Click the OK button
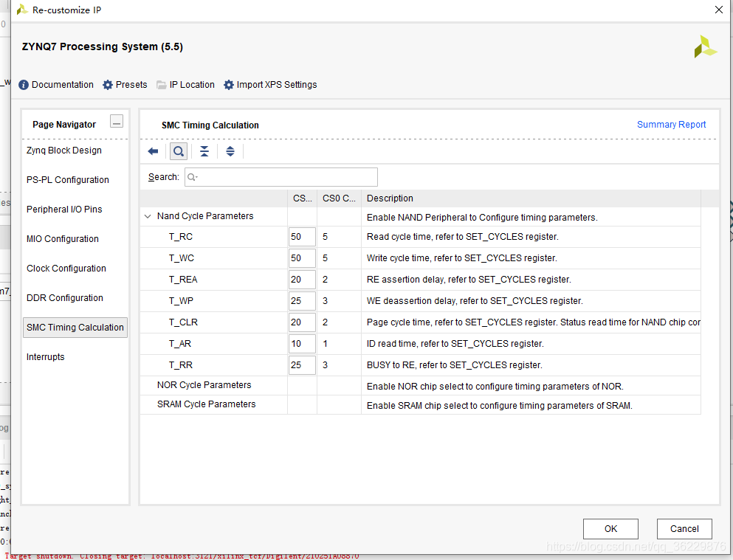This screenshot has width=733, height=560. 610,529
